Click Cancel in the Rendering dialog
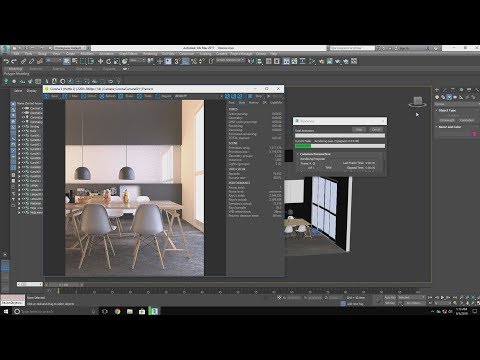Screen dimensions: 480x360 [x=376, y=130]
